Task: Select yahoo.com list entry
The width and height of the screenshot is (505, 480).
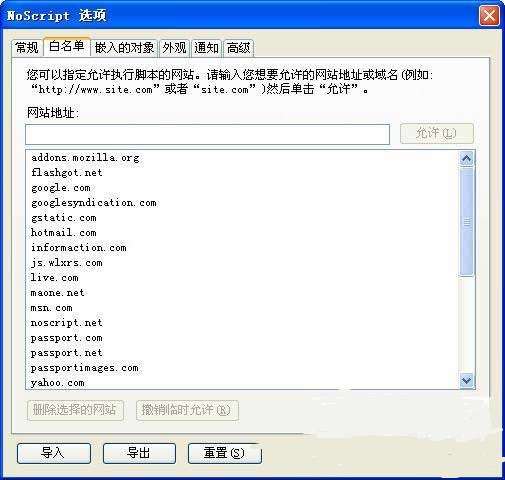Action: point(57,382)
